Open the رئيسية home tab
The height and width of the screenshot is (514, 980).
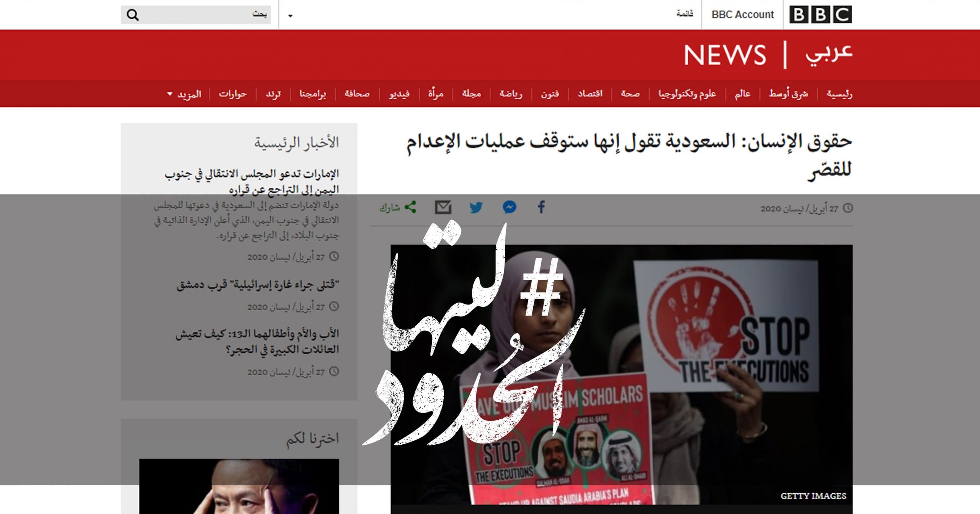(x=839, y=93)
